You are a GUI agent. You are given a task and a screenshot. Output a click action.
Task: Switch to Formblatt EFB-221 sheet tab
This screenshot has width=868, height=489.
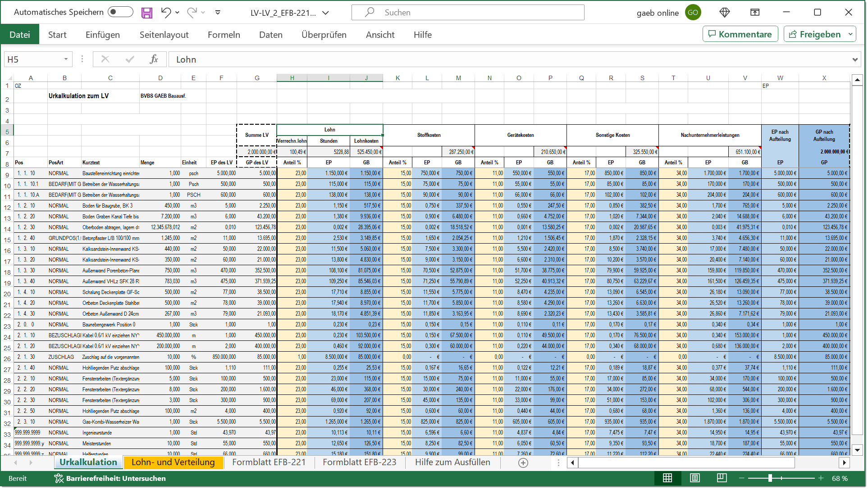269,462
